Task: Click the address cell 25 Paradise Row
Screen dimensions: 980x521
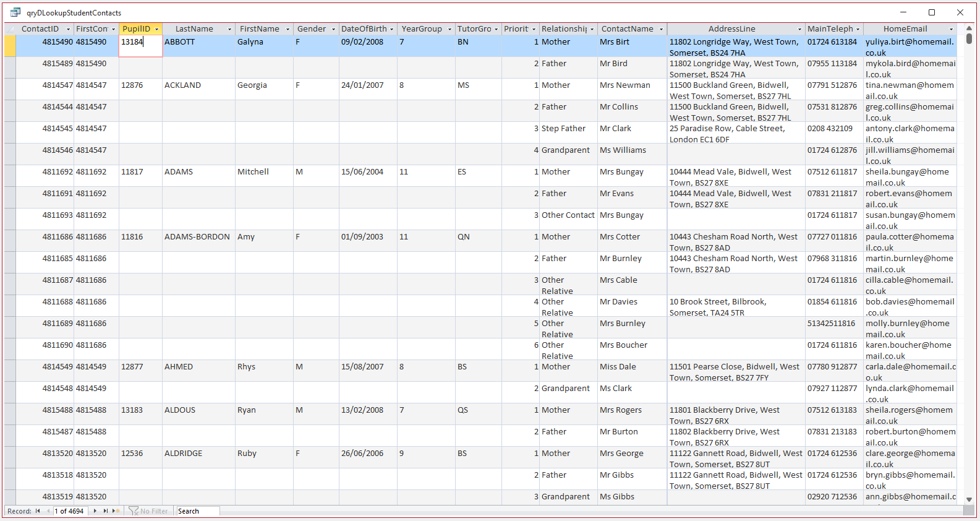Action: pyautogui.click(x=736, y=133)
